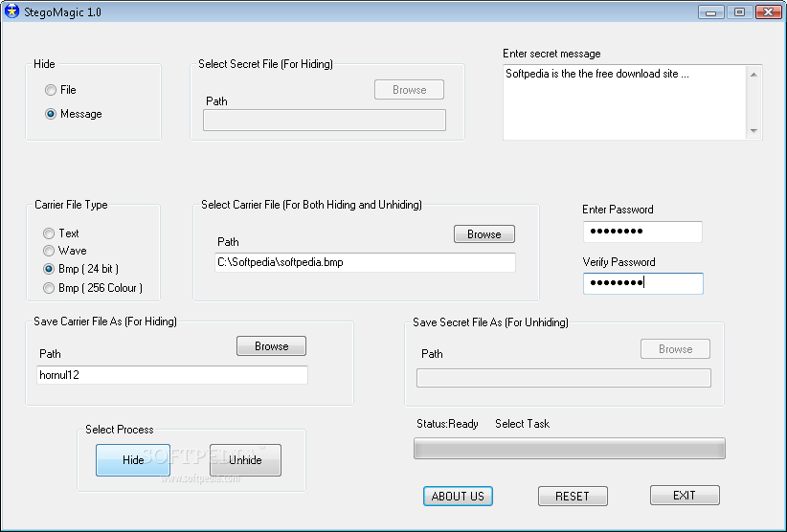Screen dimensions: 787x532
Task: Close the StegoMagic window
Action: coord(768,12)
